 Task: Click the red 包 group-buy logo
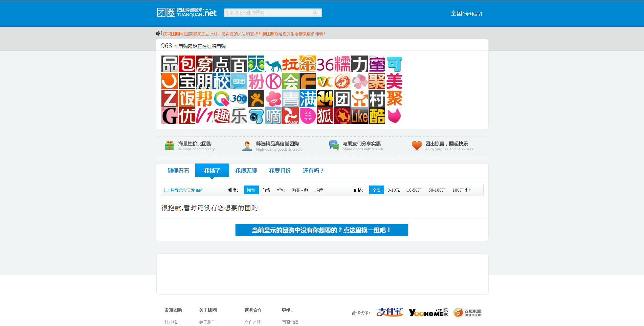[x=187, y=64]
